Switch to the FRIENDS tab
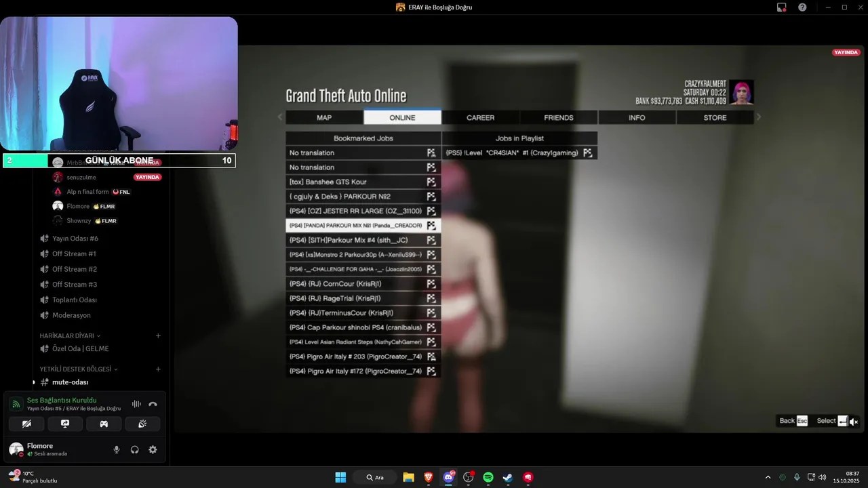This screenshot has width=868, height=488. click(559, 117)
